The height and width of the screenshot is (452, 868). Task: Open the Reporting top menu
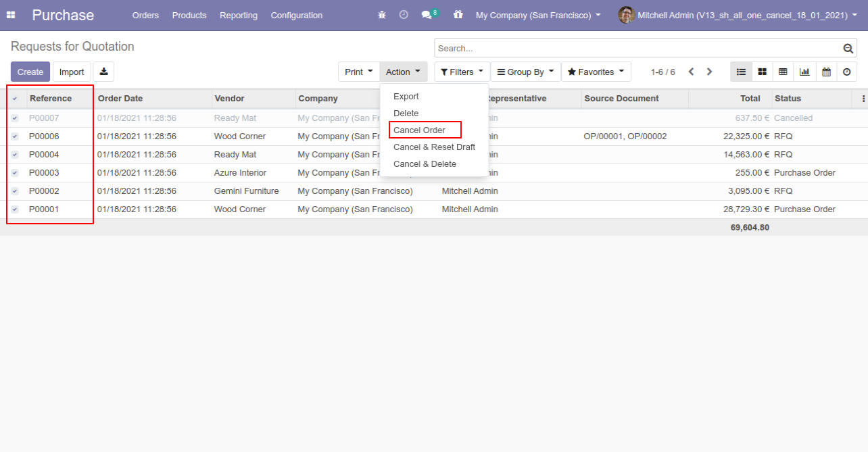pyautogui.click(x=239, y=15)
